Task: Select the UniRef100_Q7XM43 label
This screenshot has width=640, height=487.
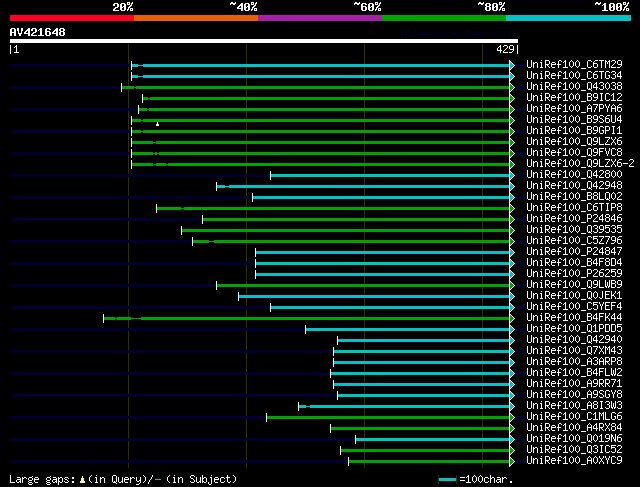Action: pos(574,351)
